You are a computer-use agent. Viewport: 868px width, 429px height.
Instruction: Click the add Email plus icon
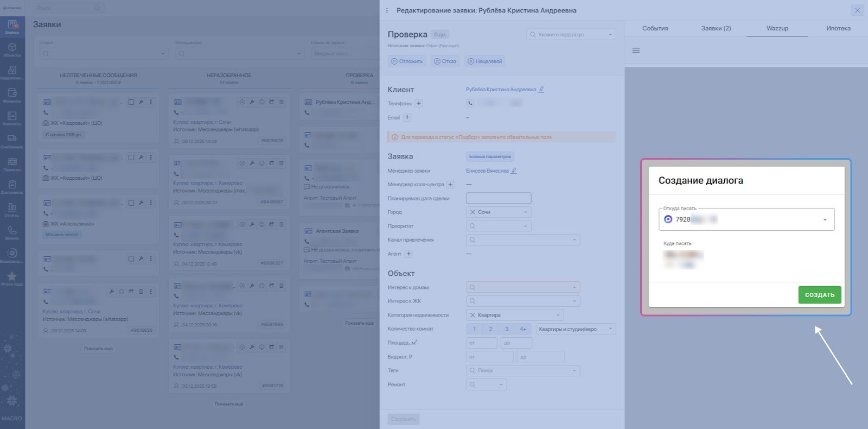[407, 118]
